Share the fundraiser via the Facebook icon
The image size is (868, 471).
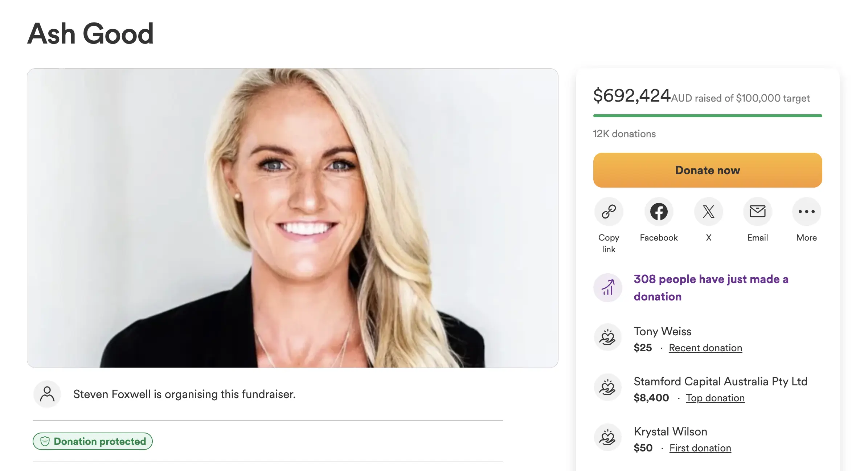pyautogui.click(x=659, y=212)
